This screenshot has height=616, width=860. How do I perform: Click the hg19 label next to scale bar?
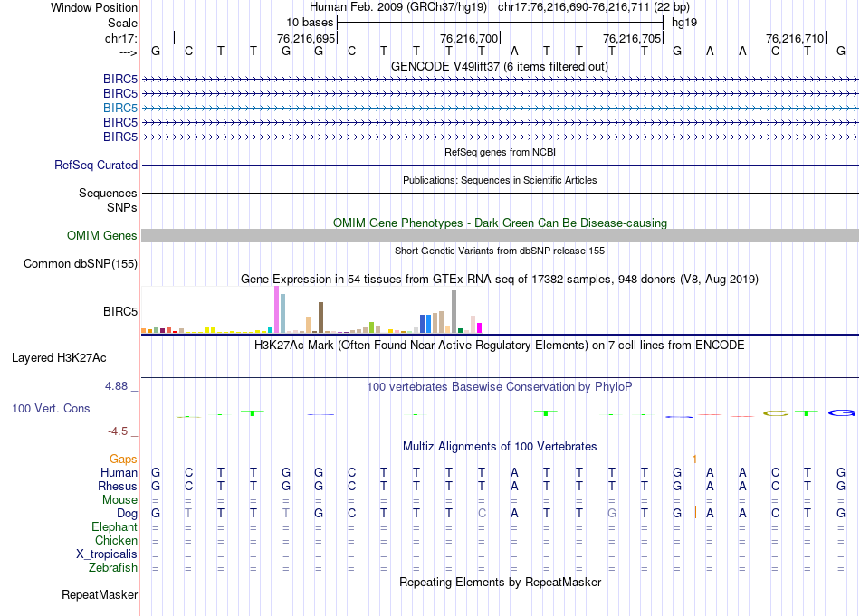point(684,23)
